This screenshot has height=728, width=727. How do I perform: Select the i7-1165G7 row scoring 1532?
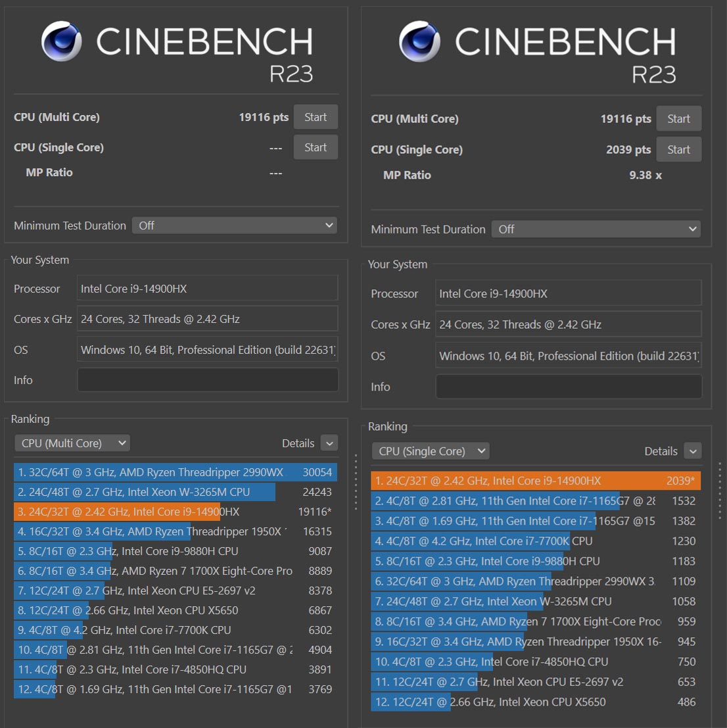[536, 500]
